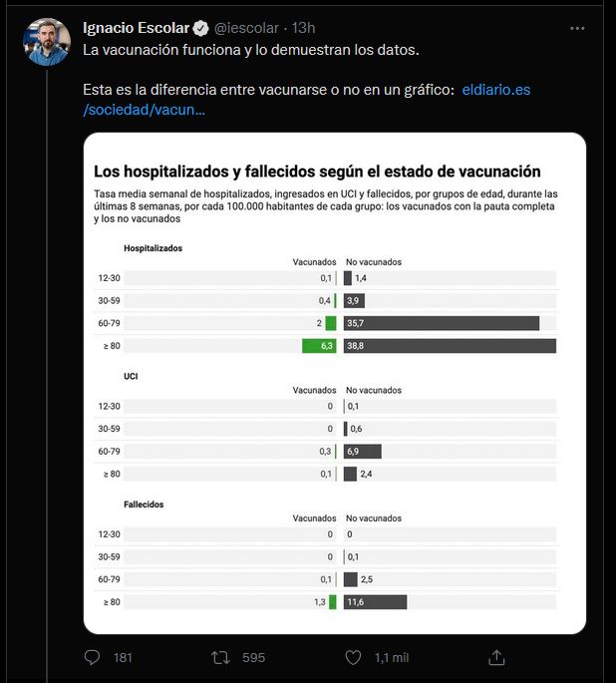Open the @iescolar handle
Screen dimensions: 616x683
[x=246, y=28]
